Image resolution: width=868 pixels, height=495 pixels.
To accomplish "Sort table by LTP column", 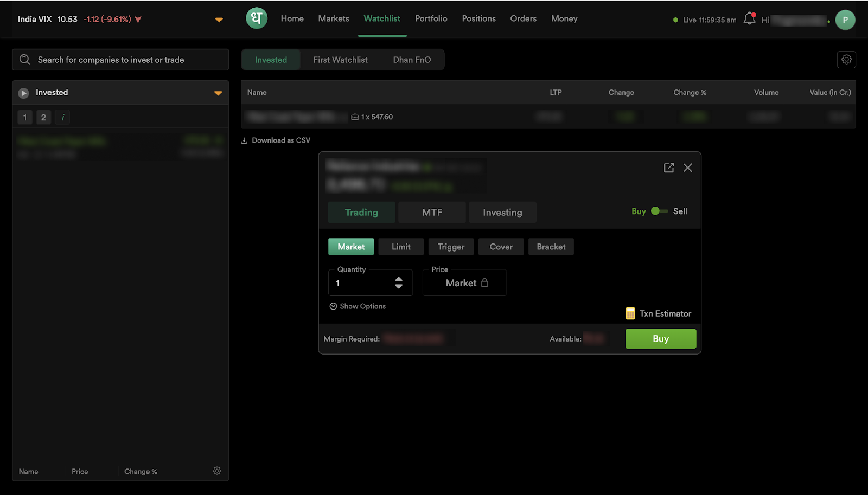I will pos(556,93).
